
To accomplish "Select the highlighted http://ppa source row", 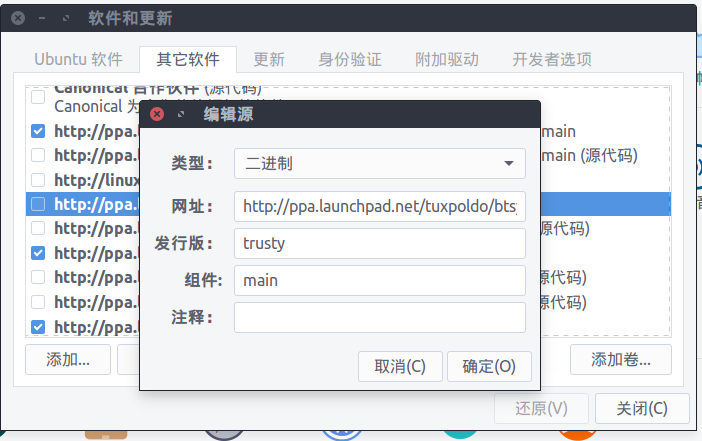I will click(348, 204).
